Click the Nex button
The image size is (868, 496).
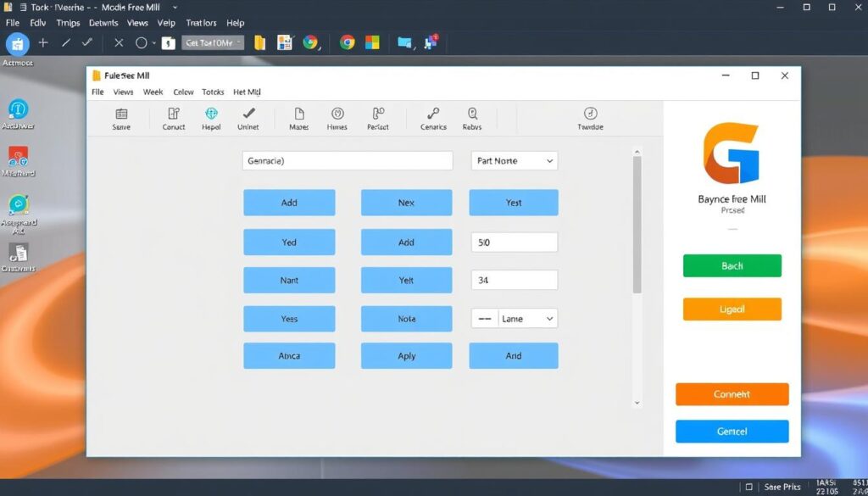tap(406, 203)
